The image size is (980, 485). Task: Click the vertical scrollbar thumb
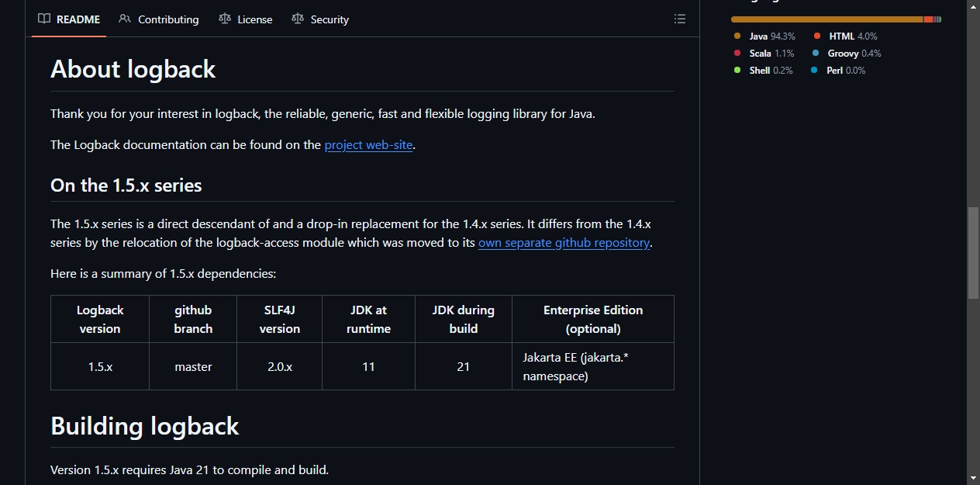click(973, 253)
